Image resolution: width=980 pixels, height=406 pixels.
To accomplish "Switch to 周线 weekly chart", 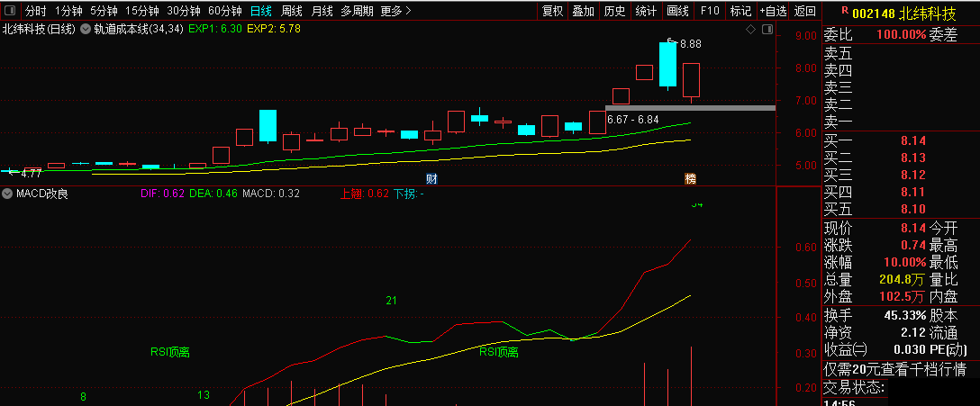I will pyautogui.click(x=291, y=11).
